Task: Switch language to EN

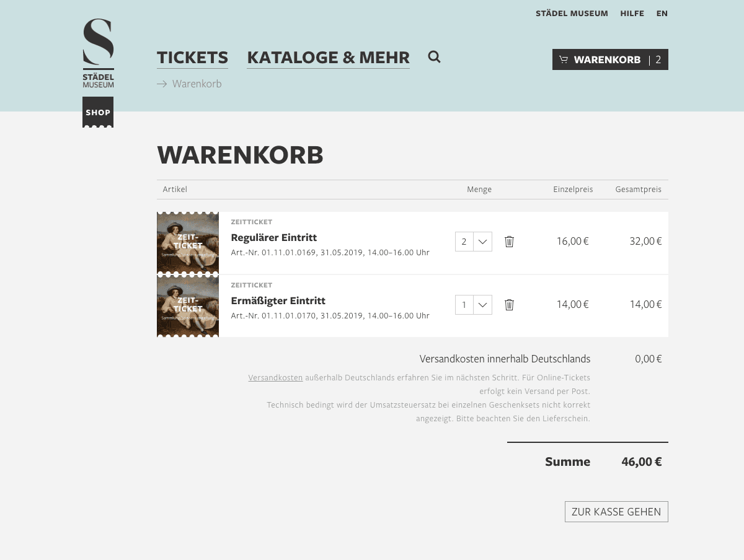Action: (x=662, y=13)
